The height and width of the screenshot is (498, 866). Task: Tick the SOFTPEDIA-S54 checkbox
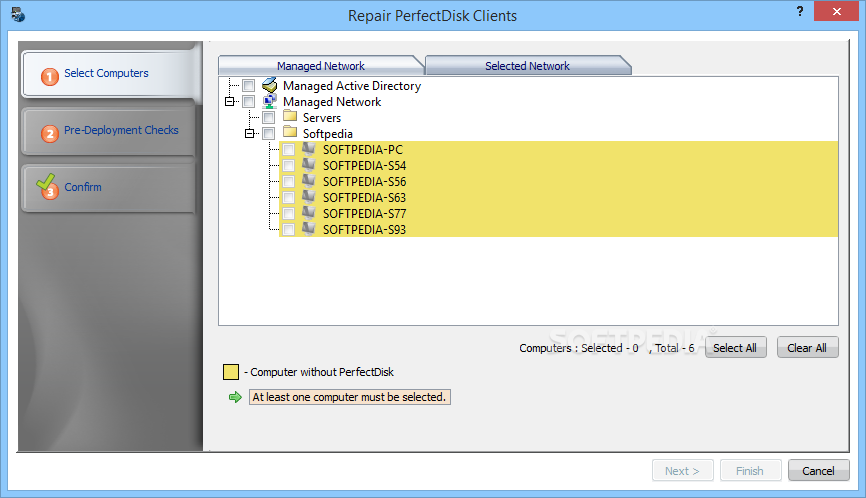coord(288,166)
